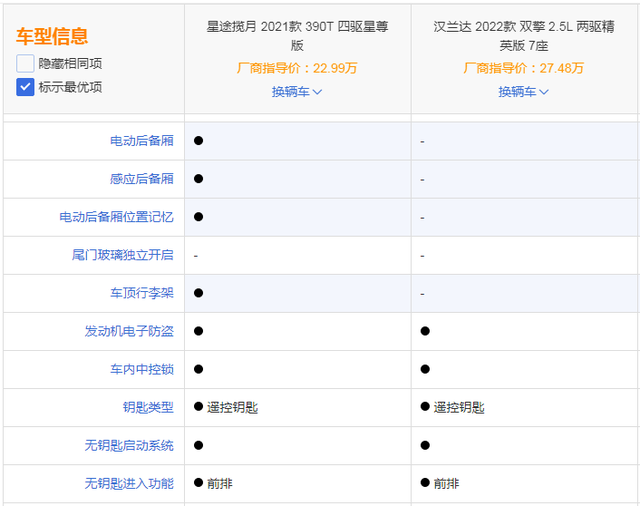Uncheck the 标示最优项 checkbox
640x506 pixels.
click(x=25, y=87)
